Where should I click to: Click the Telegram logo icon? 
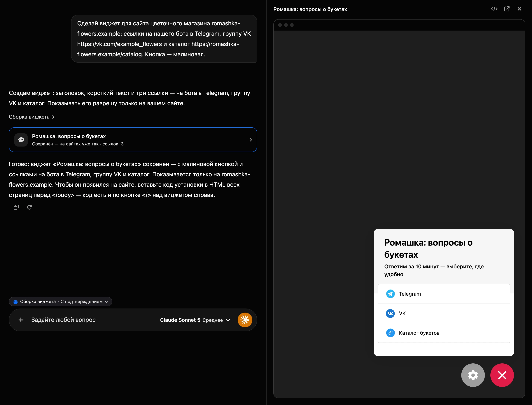(391, 294)
